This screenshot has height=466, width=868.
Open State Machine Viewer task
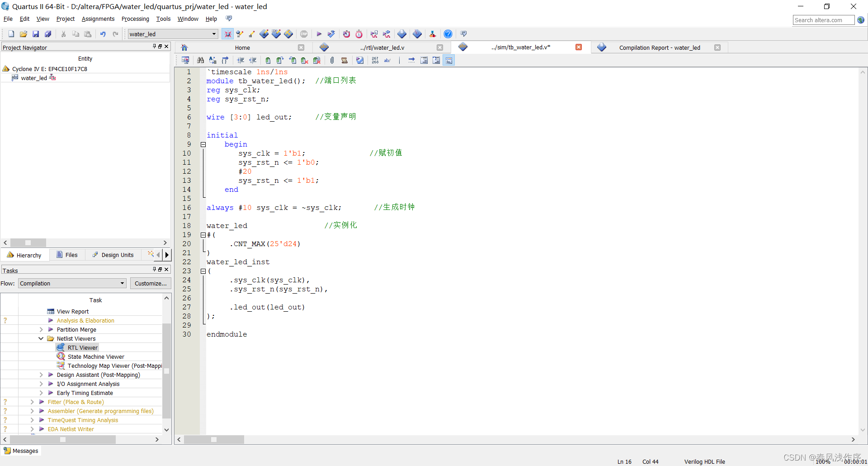(96, 357)
